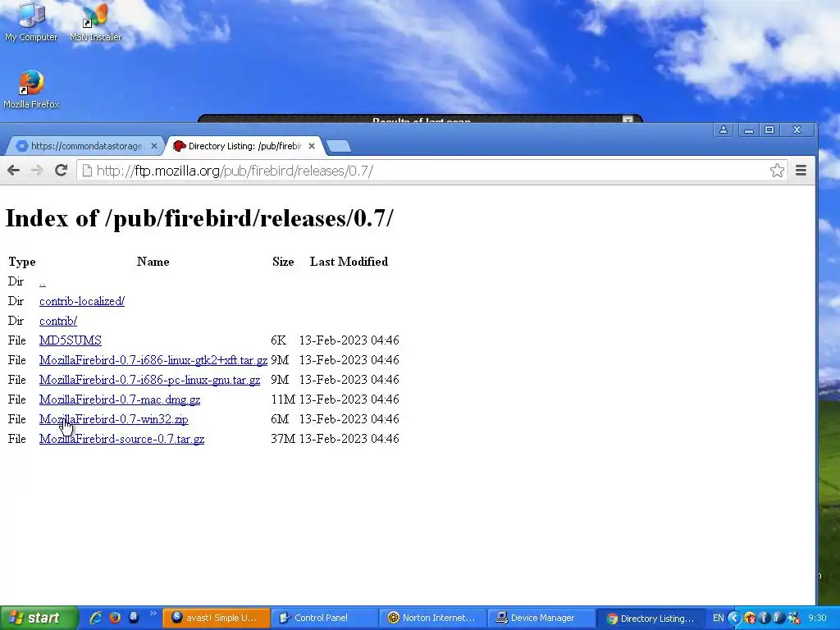Viewport: 840px width, 630px height.
Task: Download the i686-pc-linux-gnu tar.gz file
Action: [149, 380]
